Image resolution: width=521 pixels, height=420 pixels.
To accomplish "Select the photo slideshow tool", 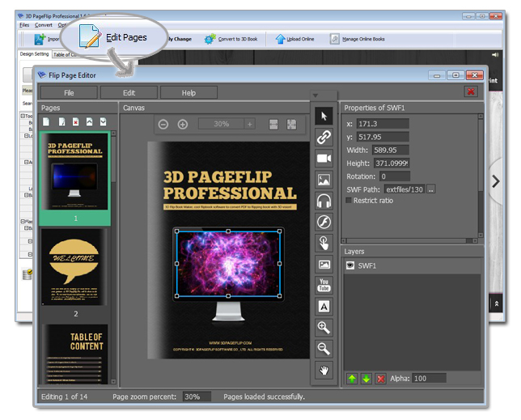I will pyautogui.click(x=324, y=265).
